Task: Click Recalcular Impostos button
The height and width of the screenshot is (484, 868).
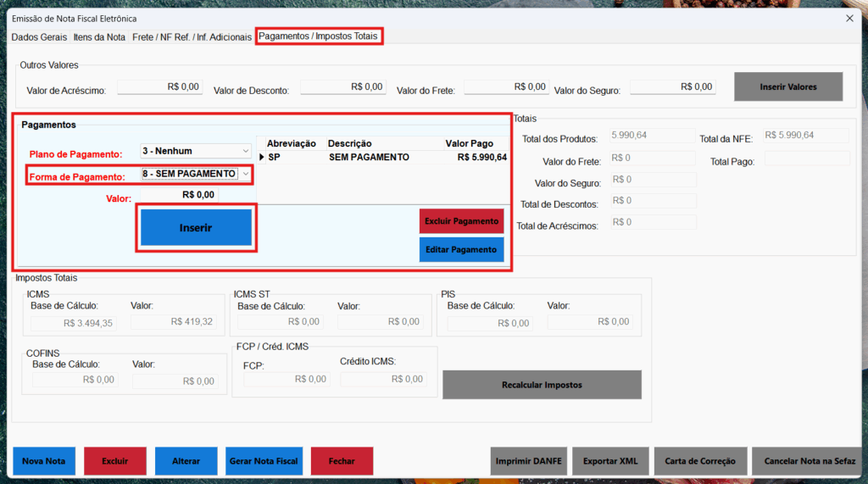Action: click(x=542, y=385)
